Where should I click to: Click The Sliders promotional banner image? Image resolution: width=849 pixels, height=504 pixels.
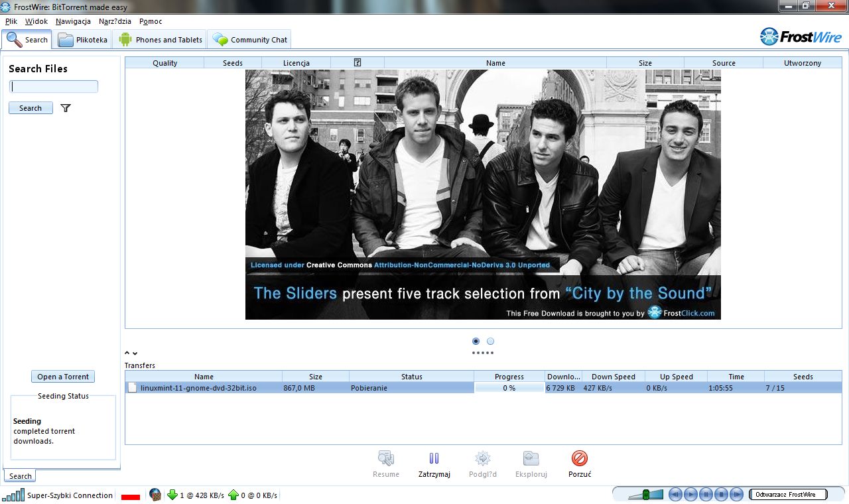[x=483, y=194]
